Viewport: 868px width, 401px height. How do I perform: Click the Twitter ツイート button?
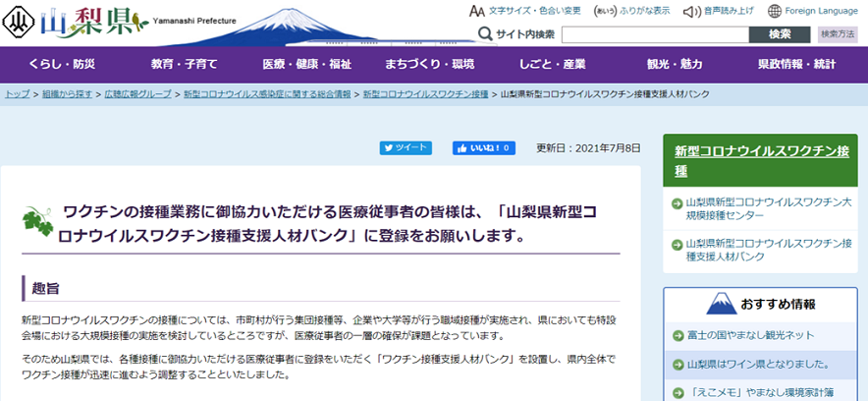(x=406, y=147)
